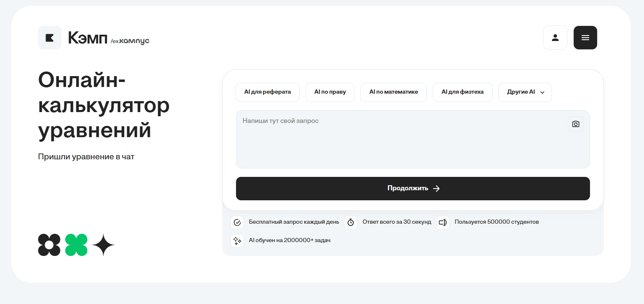Switch to AI для физтеха
The width and height of the screenshot is (644, 304).
(462, 92)
